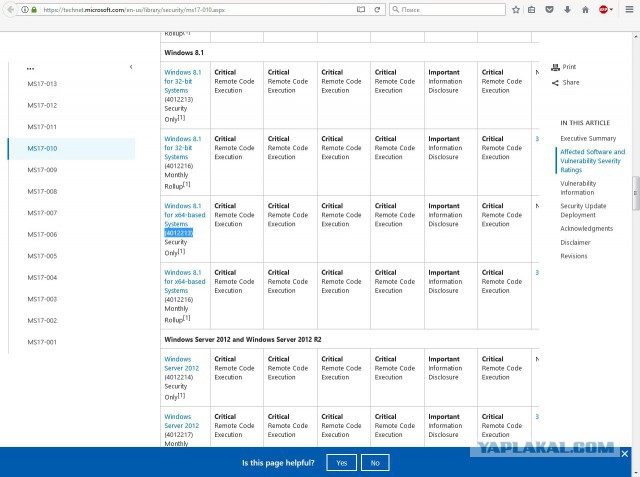
Task: Open MS17-013 in the left navigation
Action: point(42,84)
